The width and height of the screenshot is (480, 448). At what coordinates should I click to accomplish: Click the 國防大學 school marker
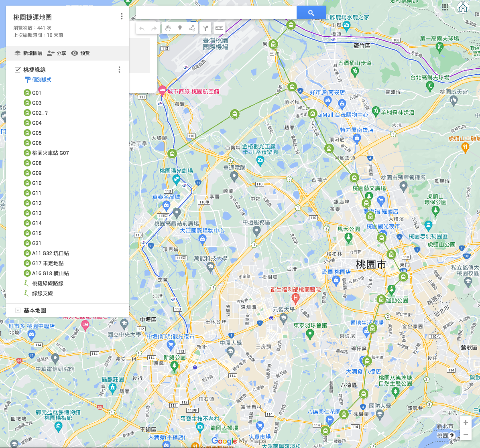click(380, 414)
